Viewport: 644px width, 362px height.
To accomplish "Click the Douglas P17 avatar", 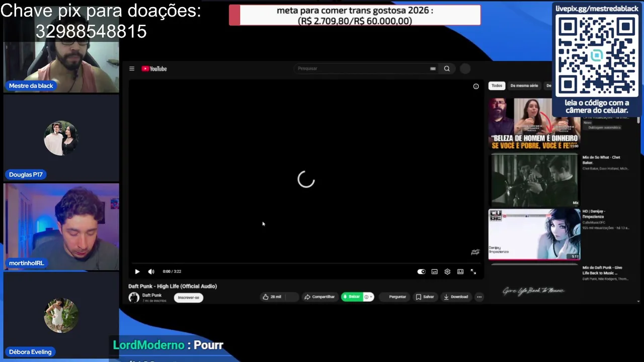I will click(x=61, y=138).
